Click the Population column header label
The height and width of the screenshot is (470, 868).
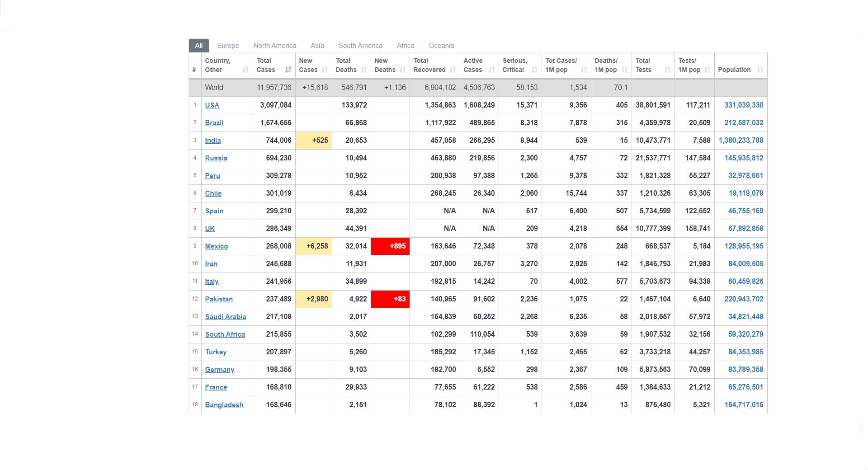tap(734, 70)
